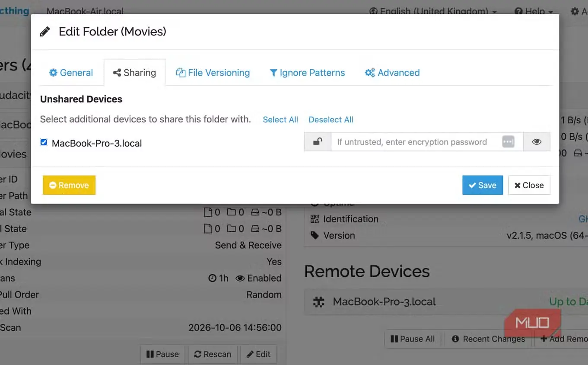Expand the MacBook-Pro-3.local remote device row
This screenshot has height=365, width=588.
point(446,302)
